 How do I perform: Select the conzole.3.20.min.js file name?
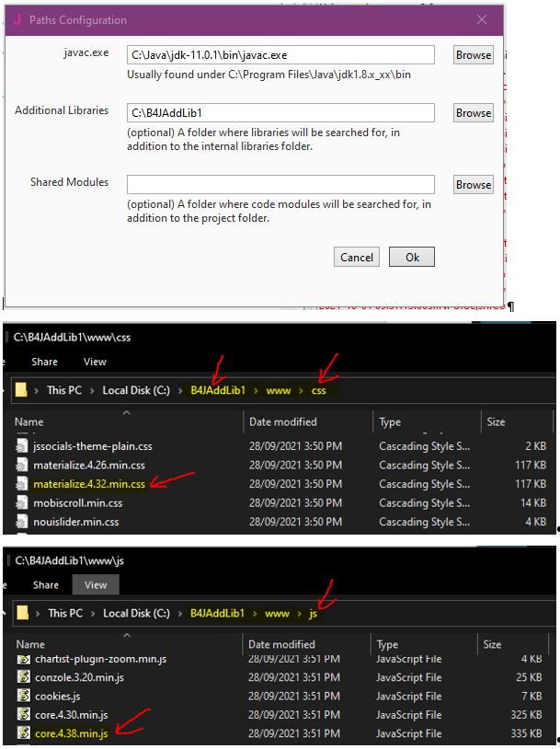80,677
